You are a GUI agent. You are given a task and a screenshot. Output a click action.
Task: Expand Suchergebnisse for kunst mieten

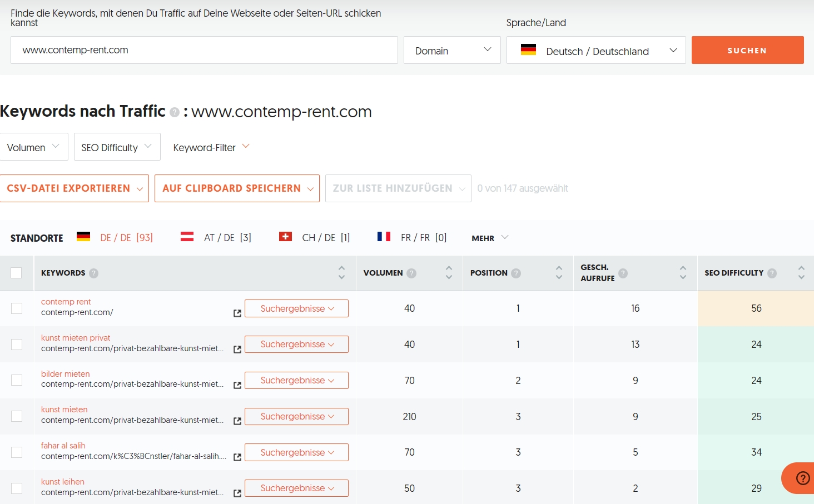[296, 417]
